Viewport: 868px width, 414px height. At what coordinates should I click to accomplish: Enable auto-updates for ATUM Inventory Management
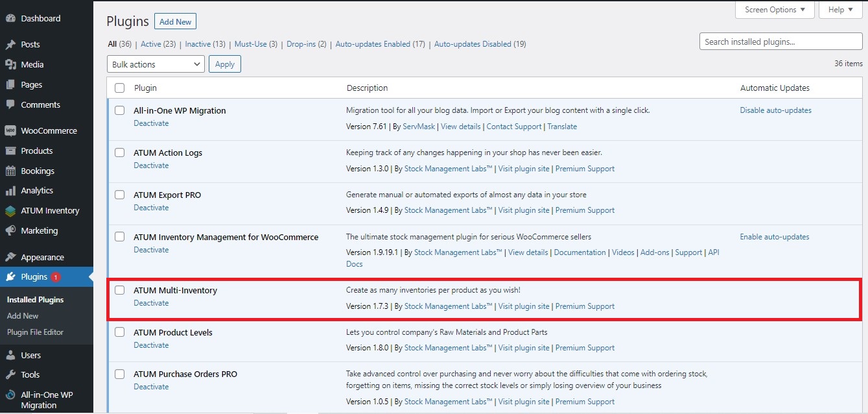[x=775, y=237]
